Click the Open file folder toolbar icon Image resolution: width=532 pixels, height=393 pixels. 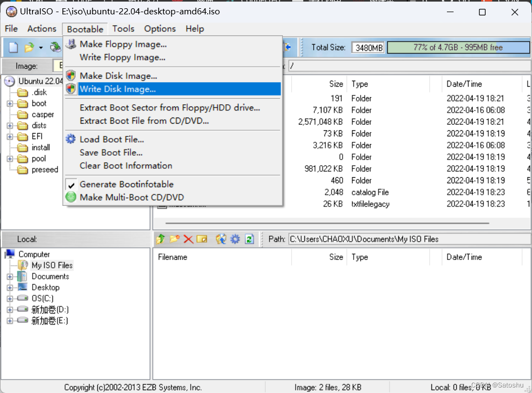pyautogui.click(x=29, y=47)
